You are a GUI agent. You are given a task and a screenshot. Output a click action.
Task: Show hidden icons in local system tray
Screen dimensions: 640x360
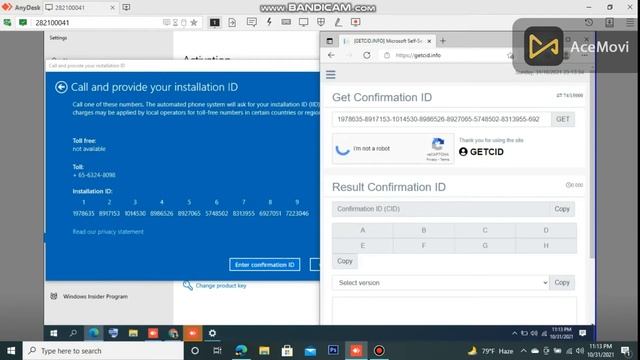coord(523,351)
